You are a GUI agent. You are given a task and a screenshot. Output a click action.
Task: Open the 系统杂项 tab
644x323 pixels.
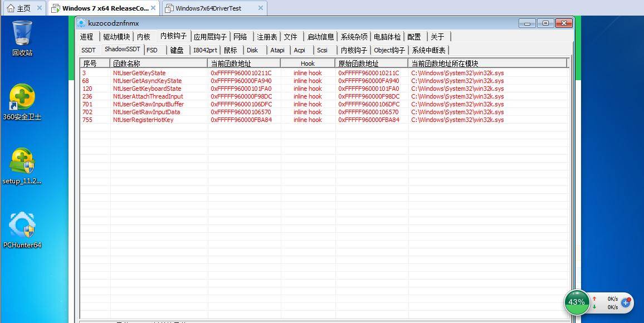point(354,37)
